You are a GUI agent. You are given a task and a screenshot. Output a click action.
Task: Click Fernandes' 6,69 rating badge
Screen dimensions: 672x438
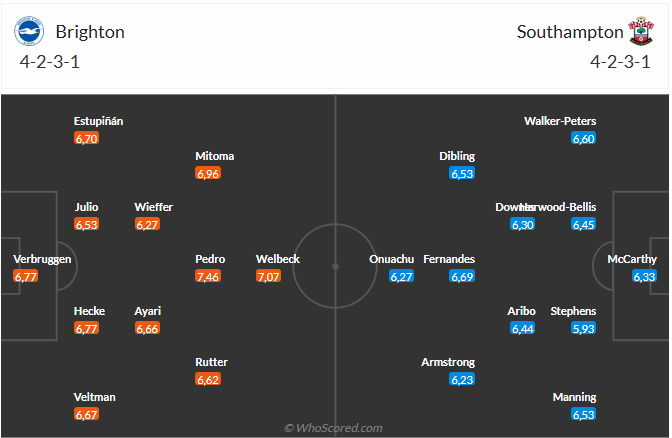[462, 276]
